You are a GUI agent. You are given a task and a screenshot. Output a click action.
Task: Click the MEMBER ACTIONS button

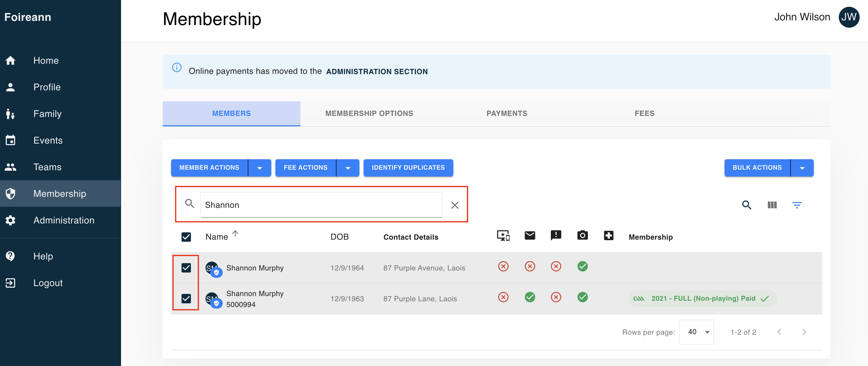tap(209, 168)
